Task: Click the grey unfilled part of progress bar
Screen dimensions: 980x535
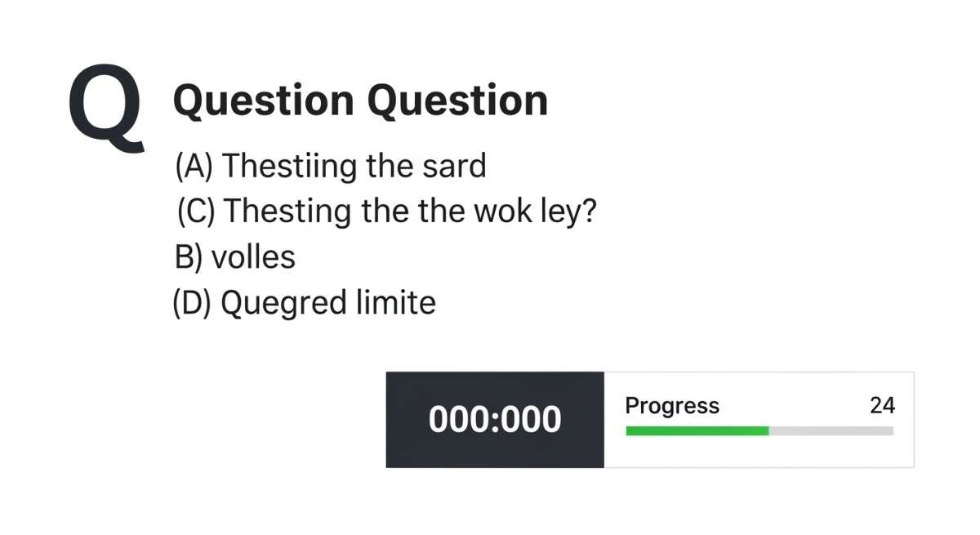Action: (831, 430)
